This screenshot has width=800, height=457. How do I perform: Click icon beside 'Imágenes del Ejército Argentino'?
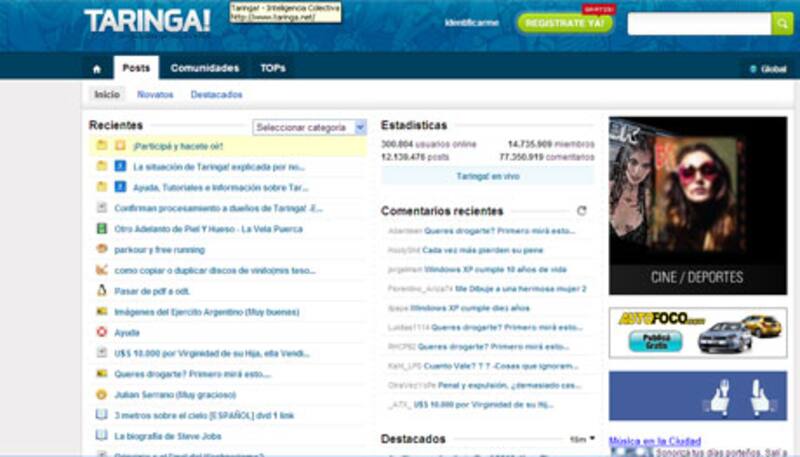pos(102,311)
